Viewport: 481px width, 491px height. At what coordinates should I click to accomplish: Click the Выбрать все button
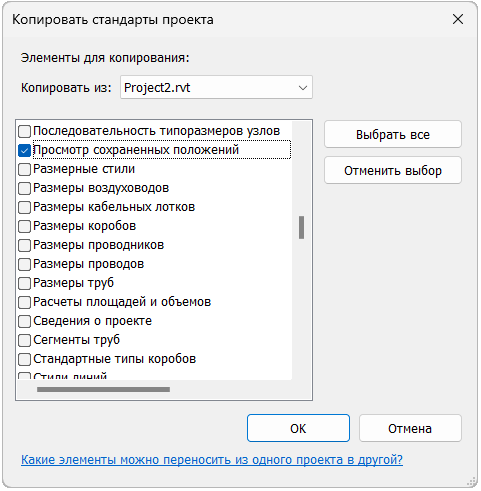click(393, 134)
